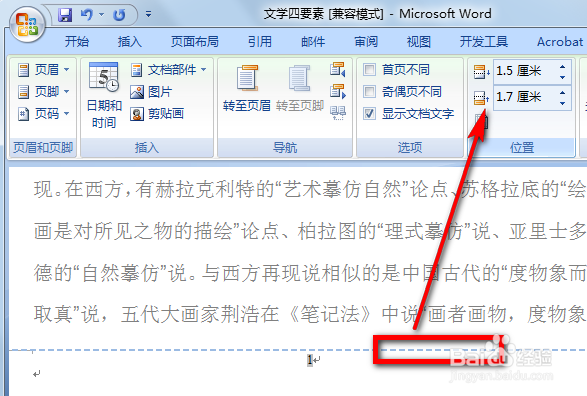Click the line starting 画是对所见之物
This screenshot has height=396, width=587.
pos(310,231)
